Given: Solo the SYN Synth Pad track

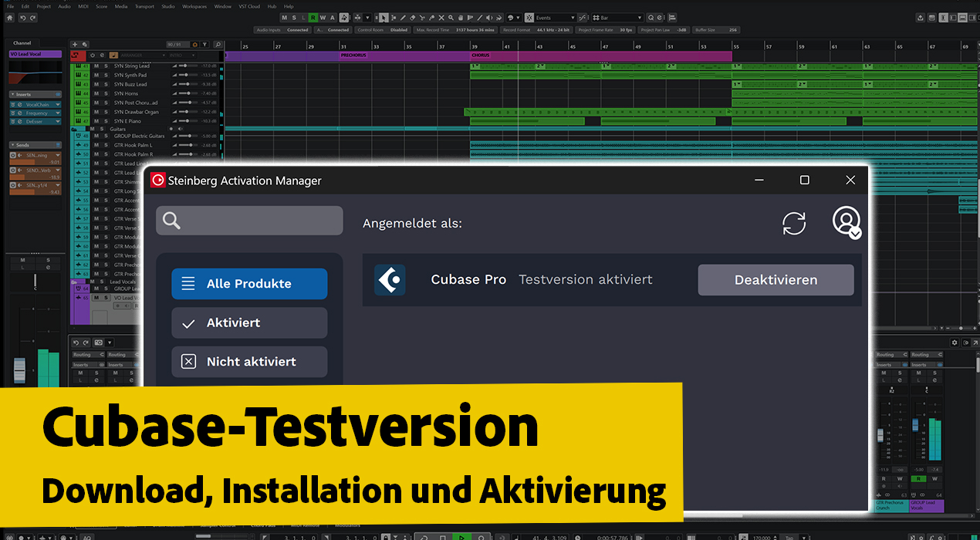Looking at the screenshot, I should click(106, 75).
